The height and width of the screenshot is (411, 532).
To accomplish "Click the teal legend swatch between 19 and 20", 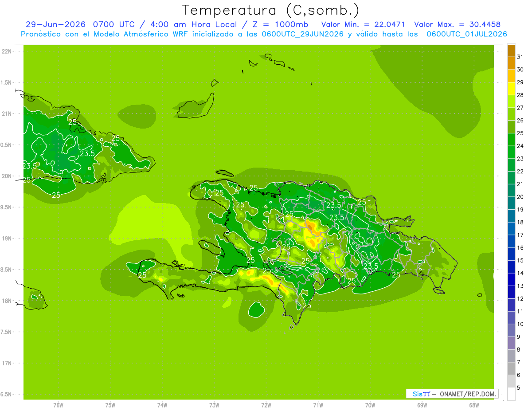I will click(x=511, y=203).
